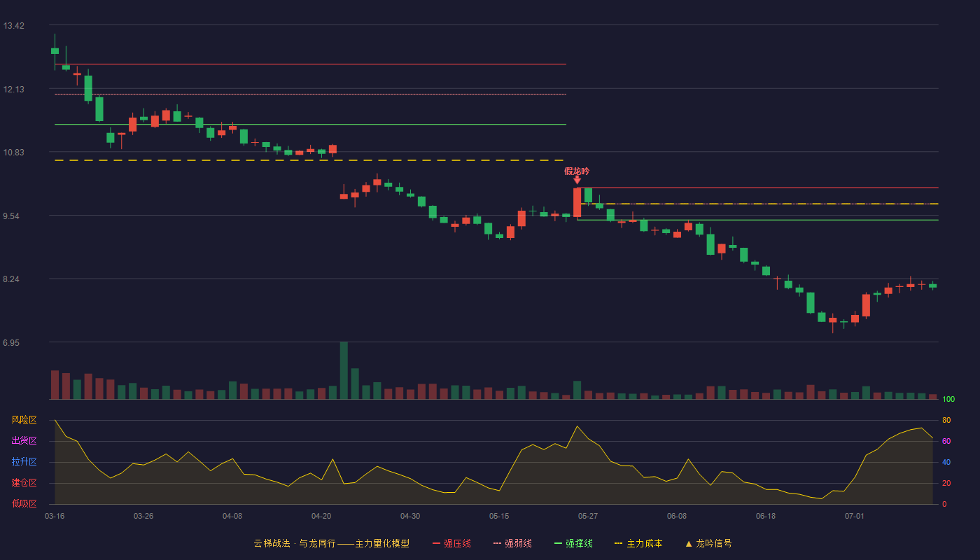Hide the 强撑线 series via legend
980x560 pixels.
pos(573,543)
